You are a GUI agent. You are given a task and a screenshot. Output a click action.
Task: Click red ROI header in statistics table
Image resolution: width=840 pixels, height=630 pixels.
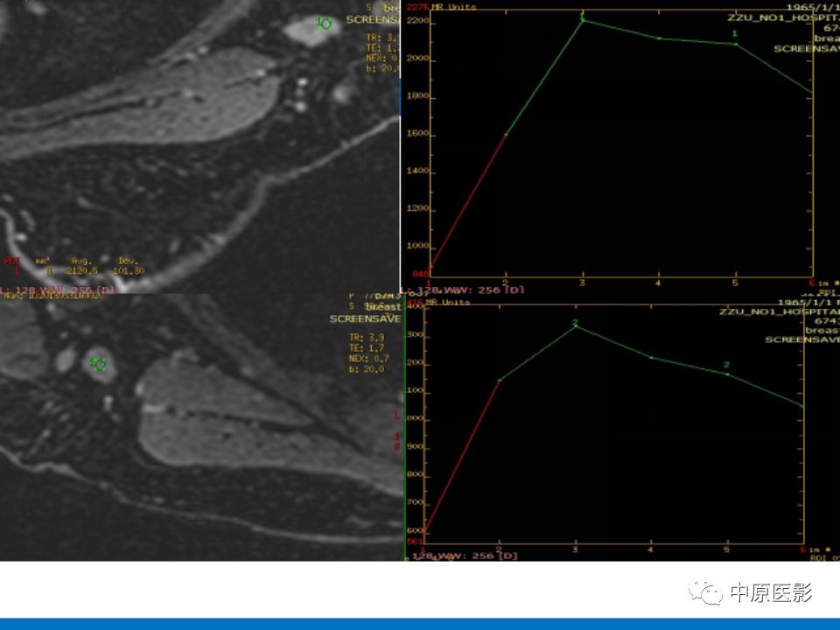[x=11, y=261]
